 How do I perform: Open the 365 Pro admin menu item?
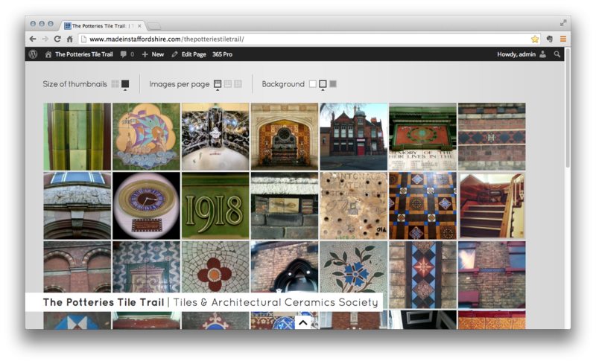tap(222, 54)
